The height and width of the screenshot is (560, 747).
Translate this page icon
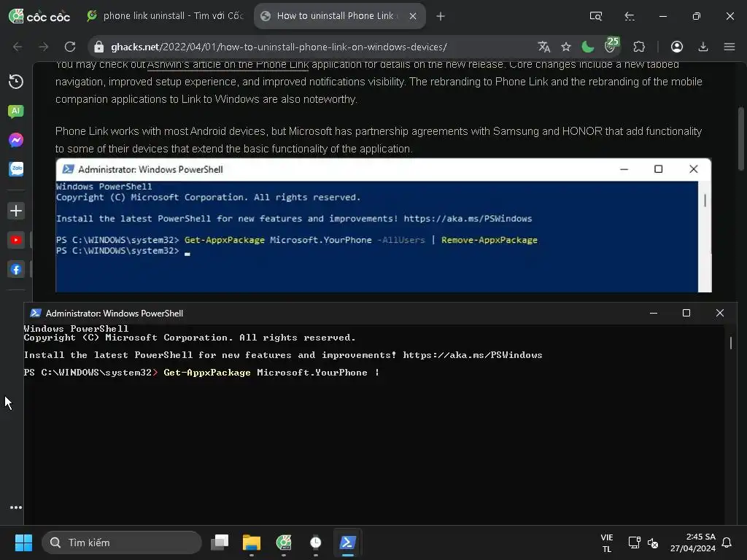point(543,47)
